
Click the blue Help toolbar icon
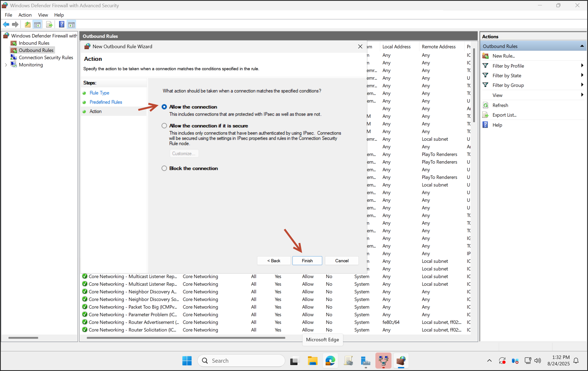click(x=62, y=25)
